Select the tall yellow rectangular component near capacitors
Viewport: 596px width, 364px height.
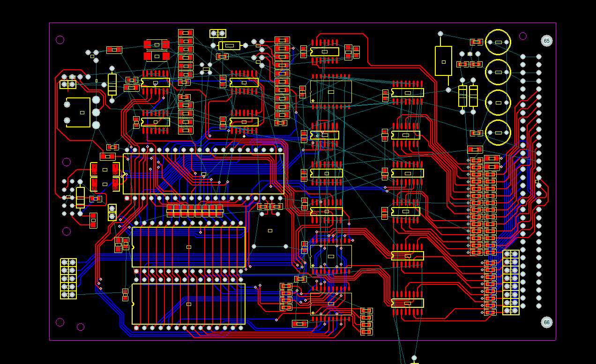pos(443,61)
